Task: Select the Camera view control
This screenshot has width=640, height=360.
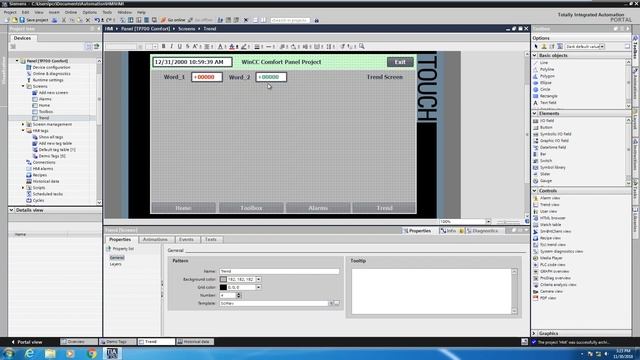Action: click(x=551, y=291)
